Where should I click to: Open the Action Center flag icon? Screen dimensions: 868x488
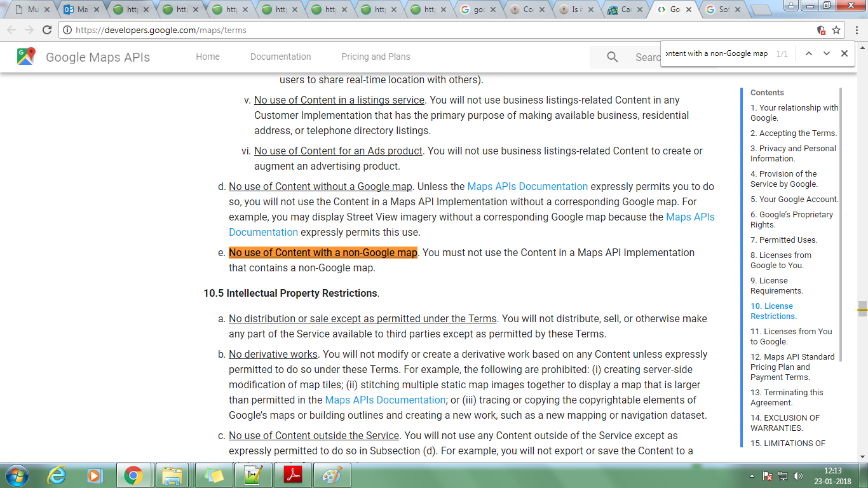(x=768, y=476)
